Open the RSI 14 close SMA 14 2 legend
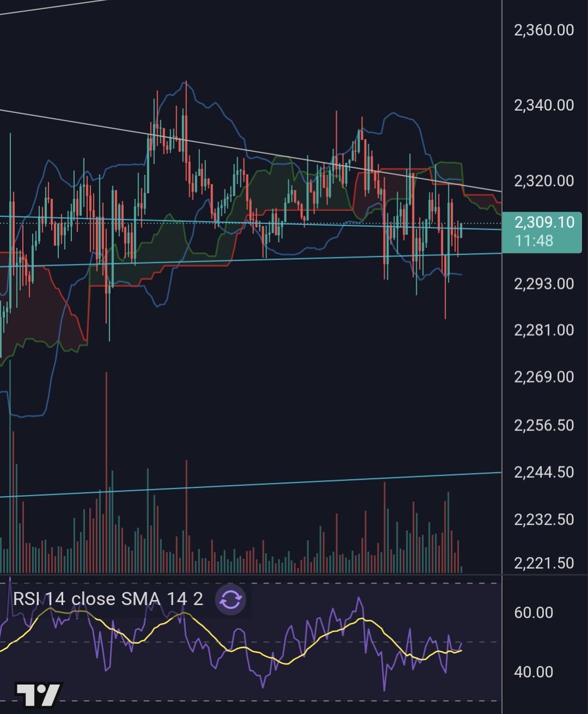This screenshot has height=714, width=588. [108, 599]
